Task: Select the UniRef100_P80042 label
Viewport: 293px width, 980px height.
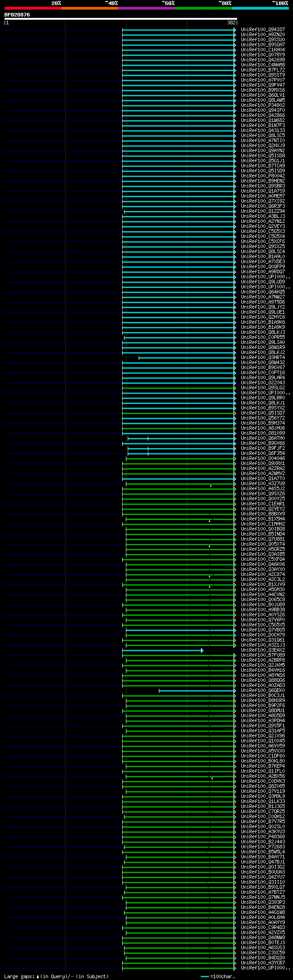Action: pos(263,176)
